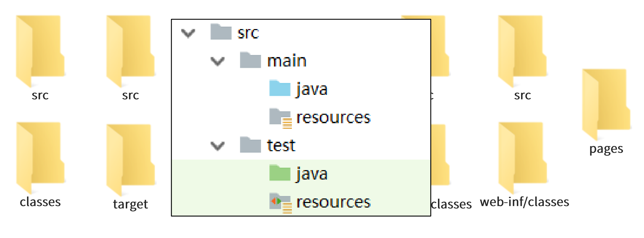Open the leftmost src folder icon
This screenshot has height=238, width=644.
(x=40, y=50)
